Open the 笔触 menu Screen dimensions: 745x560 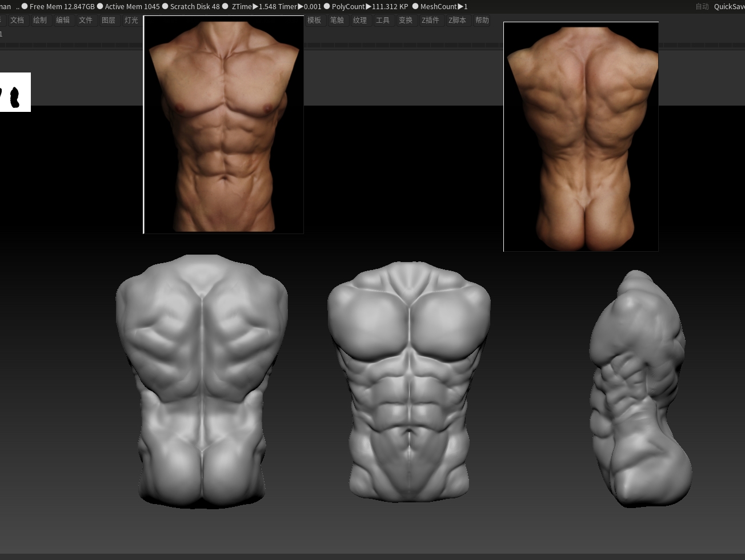[337, 20]
